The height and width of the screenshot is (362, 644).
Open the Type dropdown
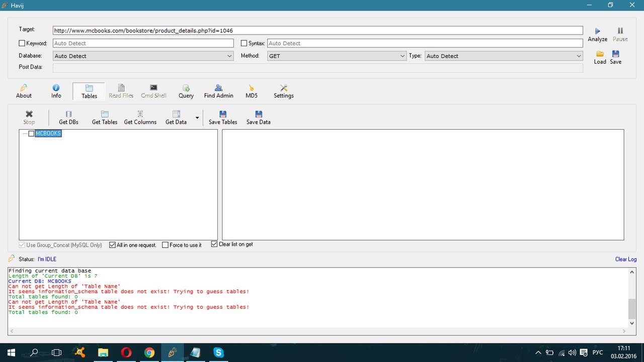point(504,56)
